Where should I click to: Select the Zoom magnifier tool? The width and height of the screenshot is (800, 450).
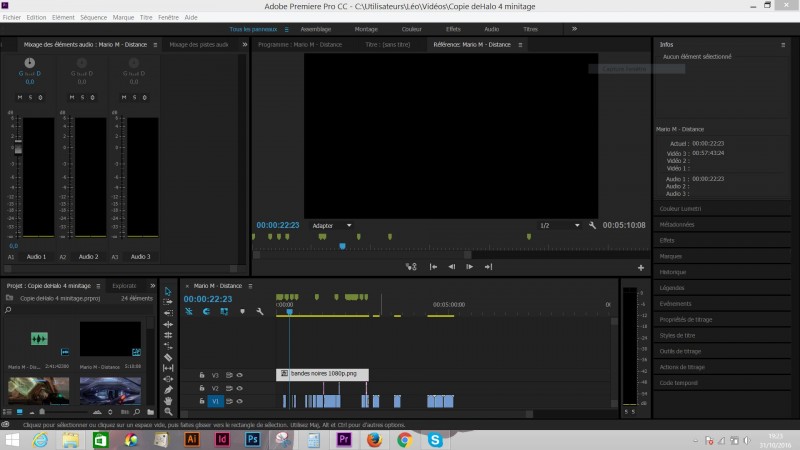[168, 412]
